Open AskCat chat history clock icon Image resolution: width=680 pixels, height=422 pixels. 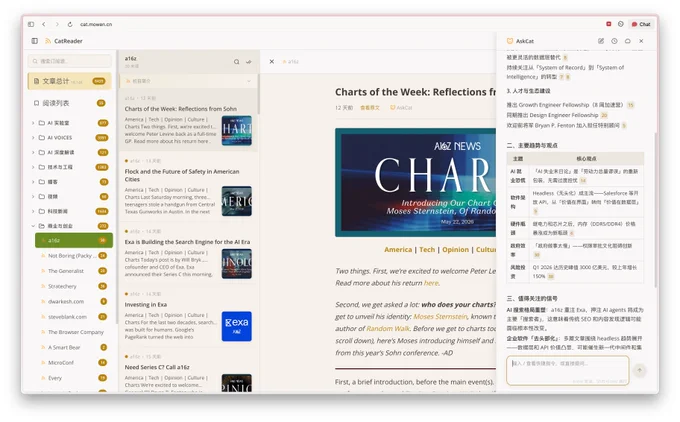614,41
